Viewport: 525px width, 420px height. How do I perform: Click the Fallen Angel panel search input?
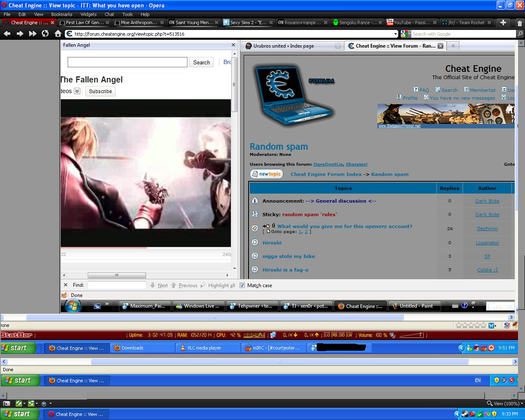coord(128,62)
